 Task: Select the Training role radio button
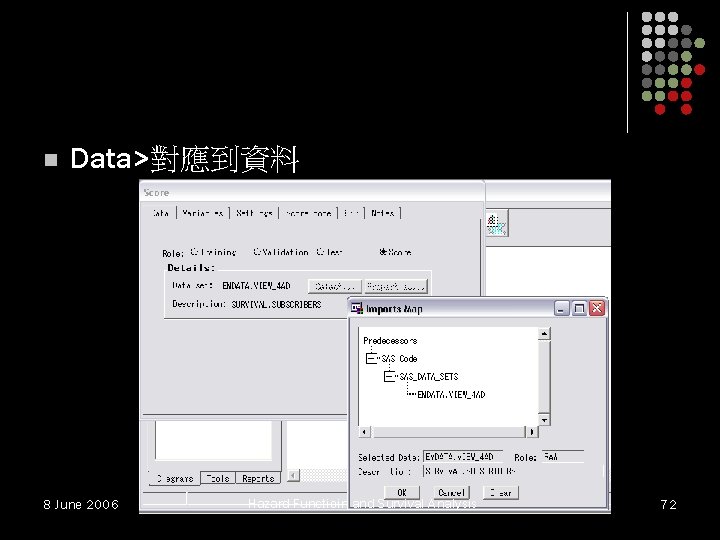pyautogui.click(x=194, y=252)
